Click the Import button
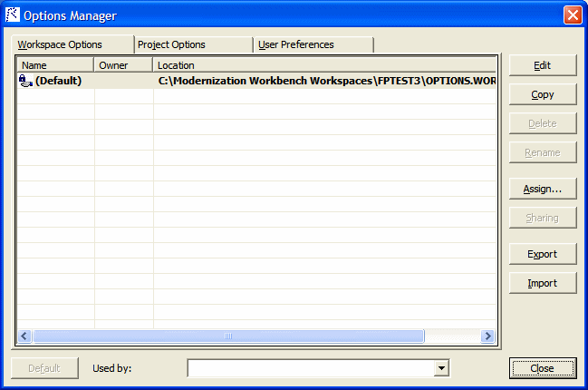 pos(542,283)
